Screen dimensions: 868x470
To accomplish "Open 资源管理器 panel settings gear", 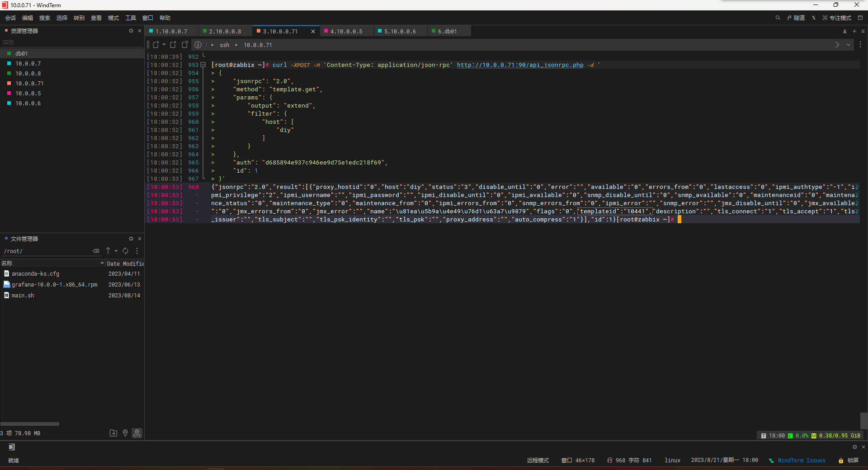I will coord(131,31).
